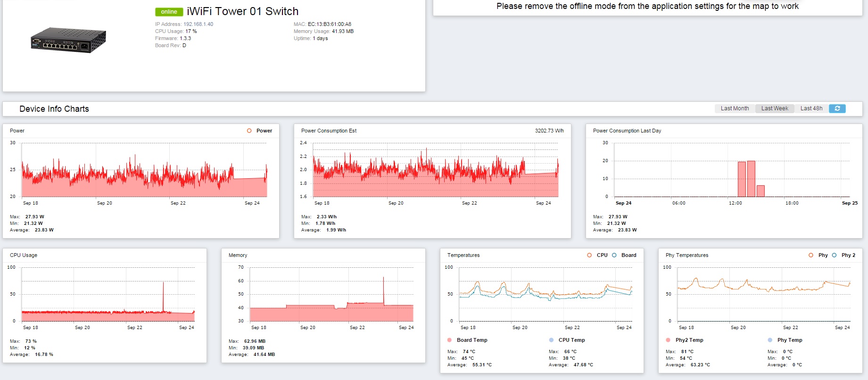Click the green online status badge

pyautogui.click(x=169, y=12)
